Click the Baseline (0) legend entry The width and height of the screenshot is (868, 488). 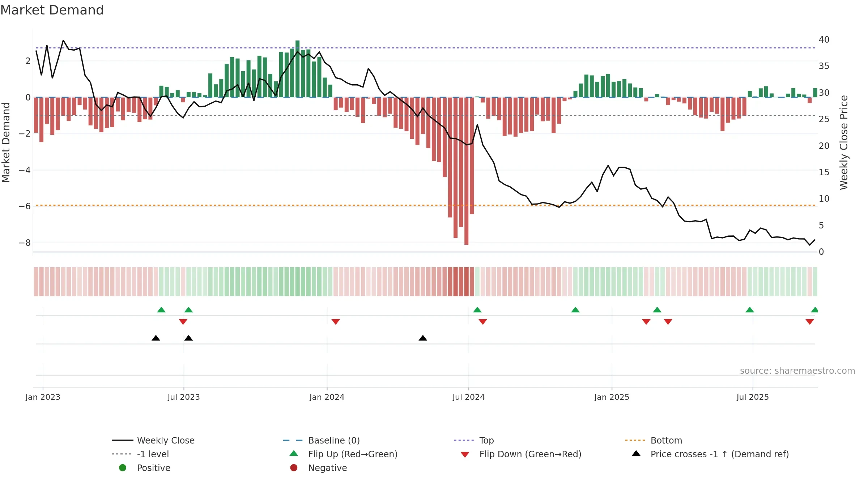321,440
